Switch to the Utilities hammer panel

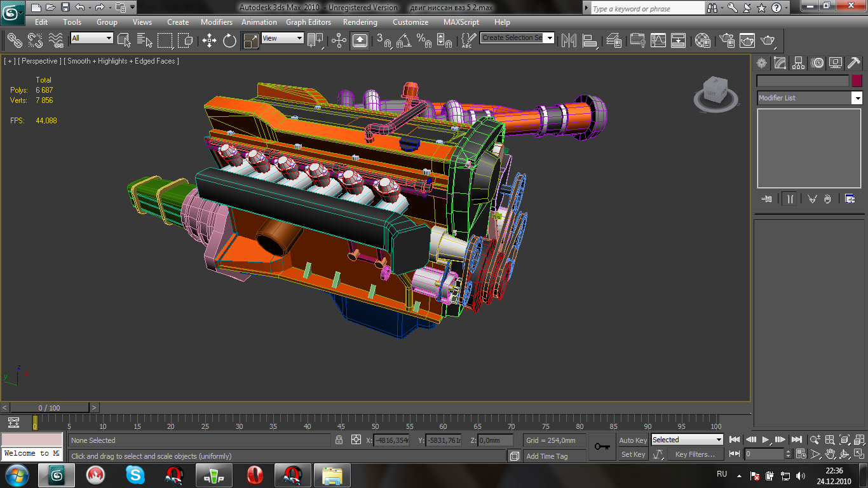point(854,63)
